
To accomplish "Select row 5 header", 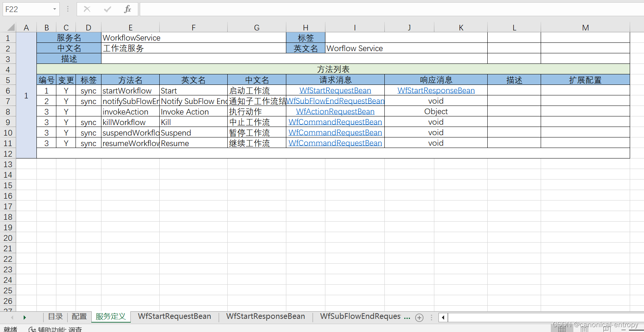I will (x=8, y=80).
